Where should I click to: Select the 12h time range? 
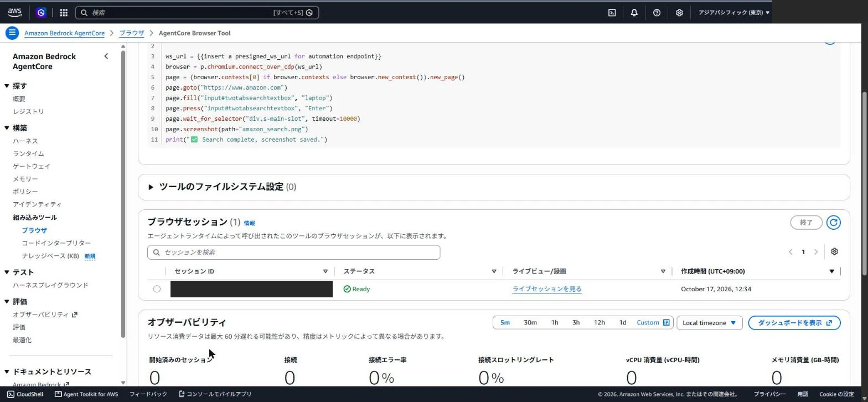[x=599, y=323]
